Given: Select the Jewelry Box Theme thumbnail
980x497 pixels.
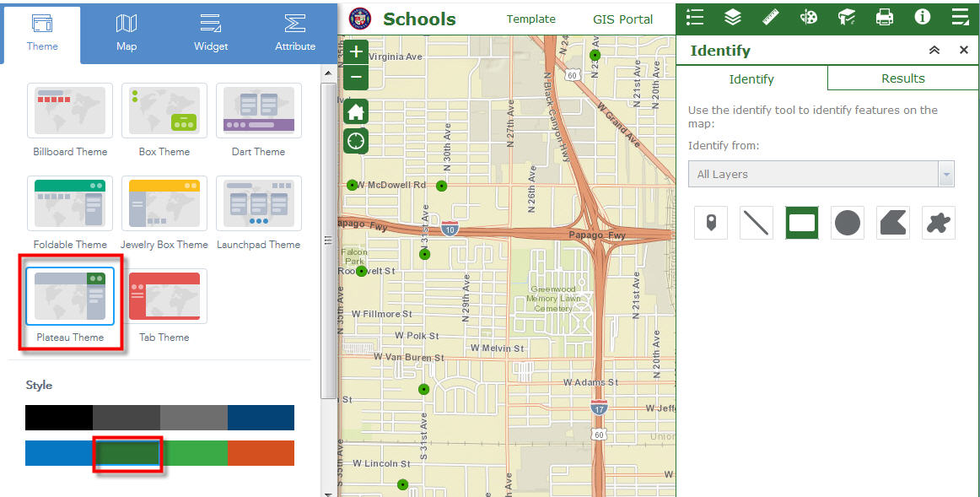Looking at the screenshot, I should 164,203.
